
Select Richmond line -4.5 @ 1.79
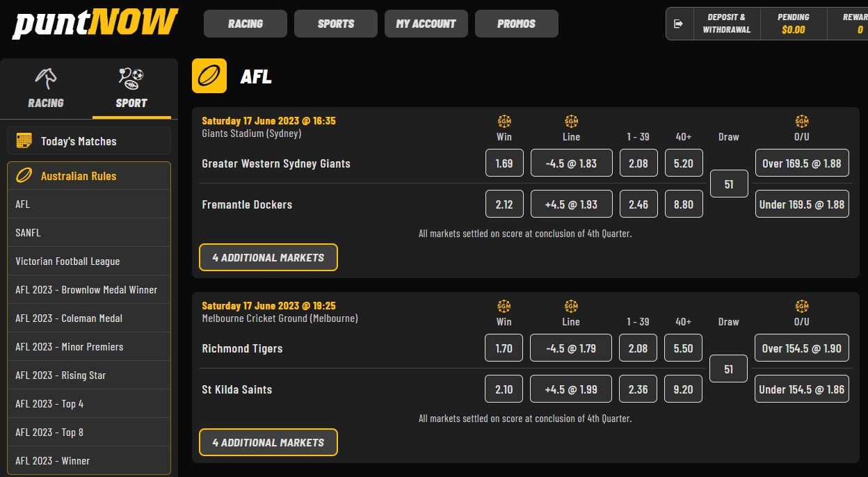coord(572,348)
